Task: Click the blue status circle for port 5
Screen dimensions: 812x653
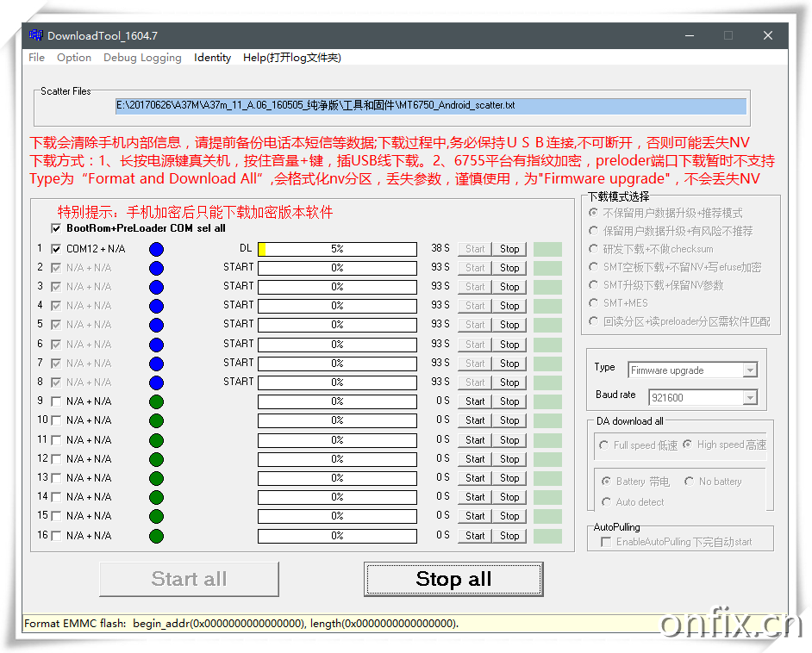Action: 156,325
